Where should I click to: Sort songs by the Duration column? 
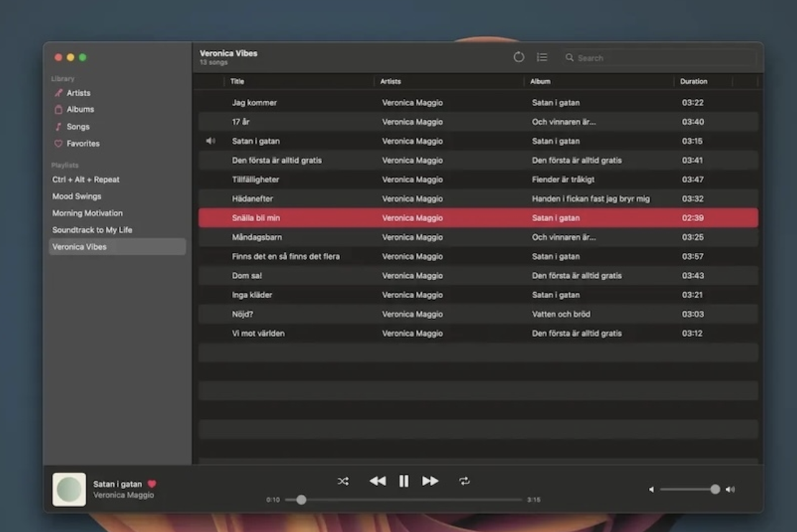[694, 81]
